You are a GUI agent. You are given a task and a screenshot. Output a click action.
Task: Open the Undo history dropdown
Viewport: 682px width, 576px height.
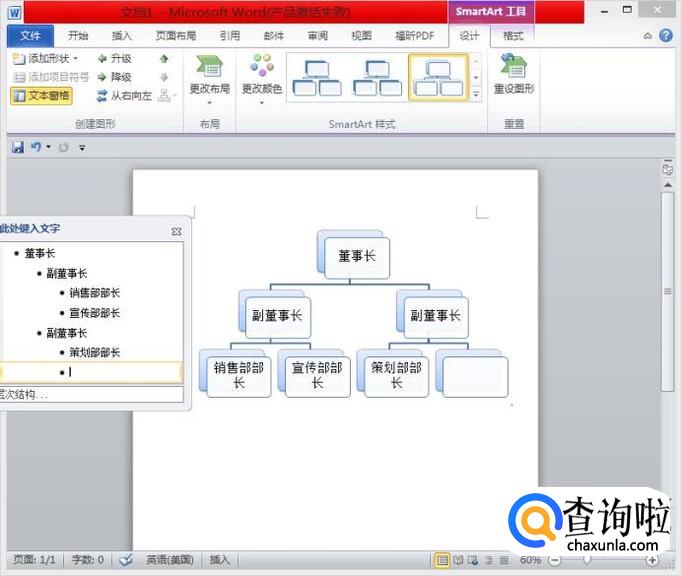click(48, 147)
